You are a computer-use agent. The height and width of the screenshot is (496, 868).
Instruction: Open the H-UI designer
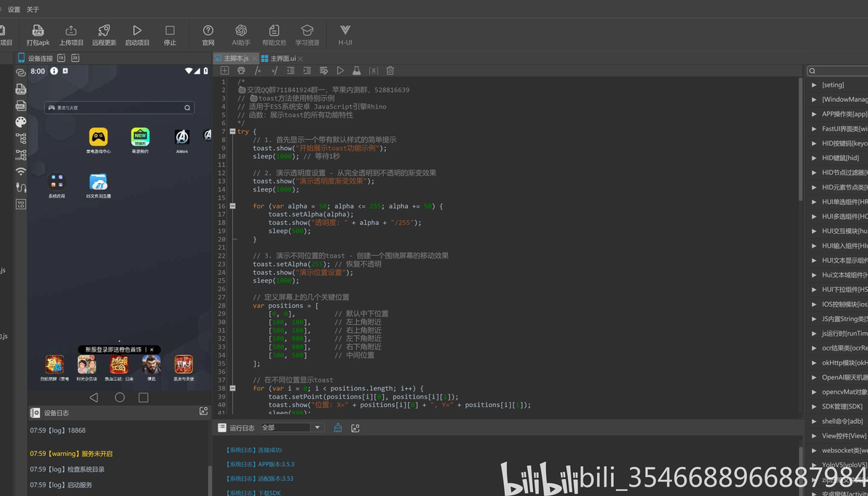[x=345, y=35]
